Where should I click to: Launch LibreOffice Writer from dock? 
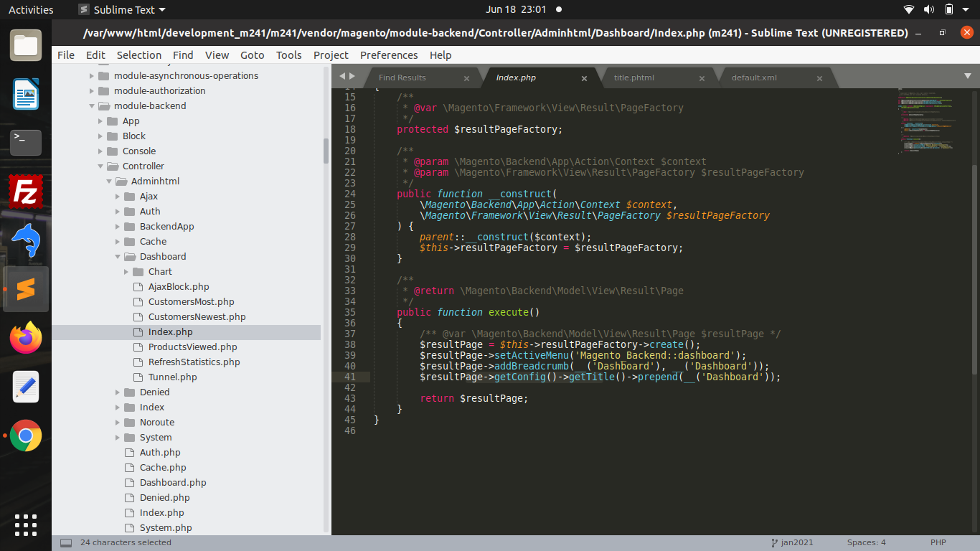pos(26,94)
